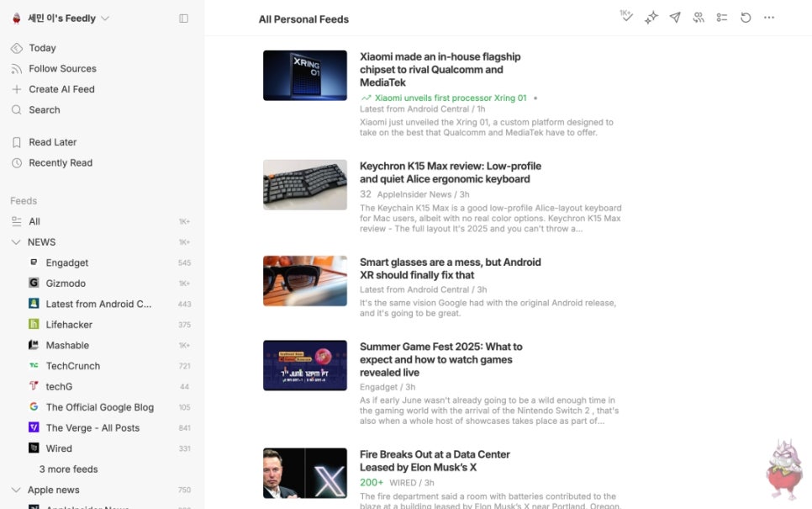Open the account dropdown next to Feedly name
This screenshot has width=812, height=509.
click(105, 19)
